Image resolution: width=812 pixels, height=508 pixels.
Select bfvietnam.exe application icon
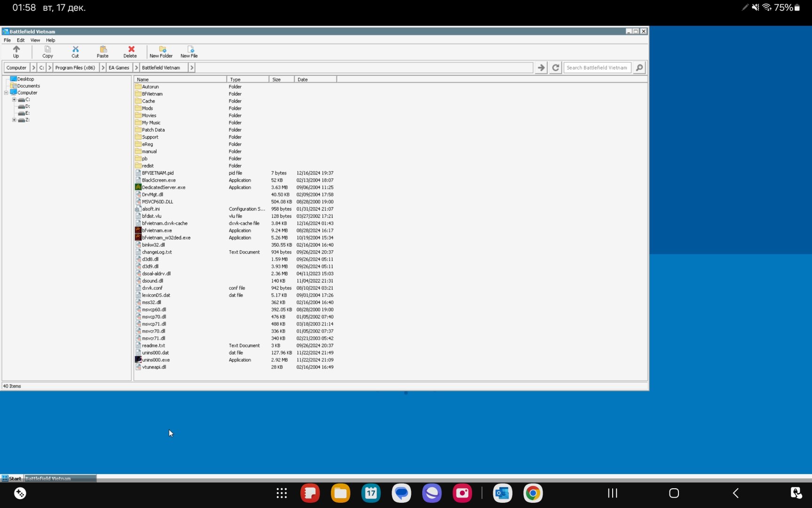[x=138, y=230]
